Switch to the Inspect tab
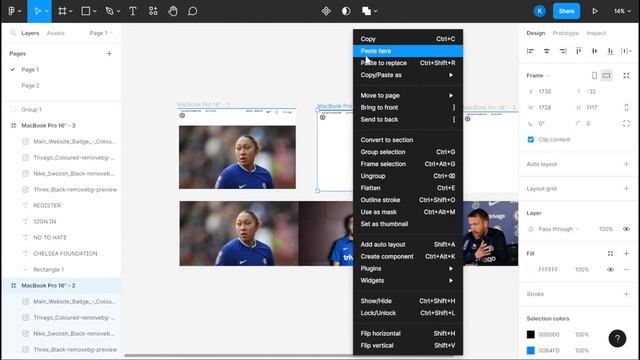The image size is (640, 360). point(596,33)
